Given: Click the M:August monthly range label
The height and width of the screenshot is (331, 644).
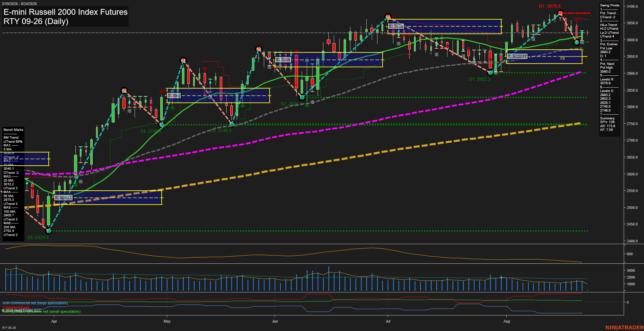Looking at the screenshot, I should (x=517, y=56).
